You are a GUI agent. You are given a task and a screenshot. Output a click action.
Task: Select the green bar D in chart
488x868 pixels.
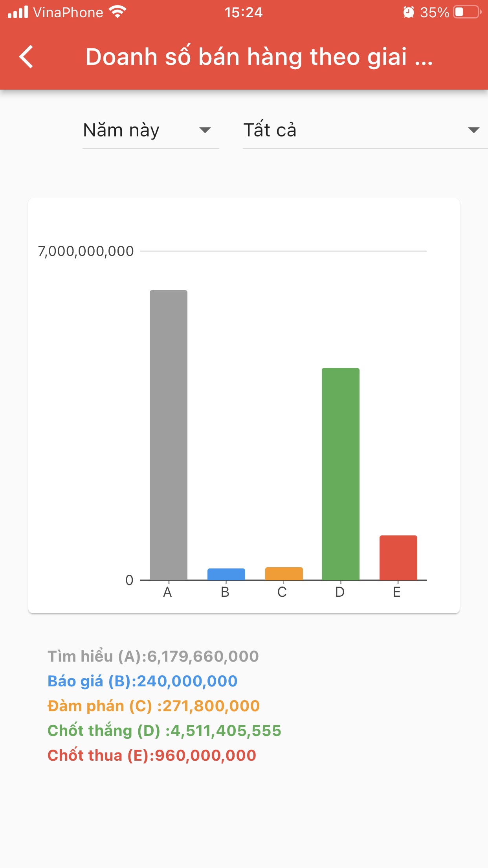(x=341, y=474)
